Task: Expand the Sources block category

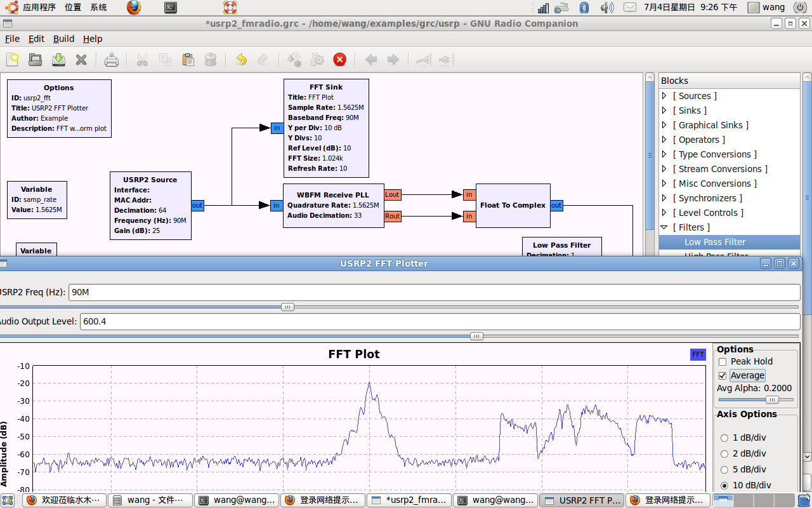Action: pyautogui.click(x=665, y=96)
